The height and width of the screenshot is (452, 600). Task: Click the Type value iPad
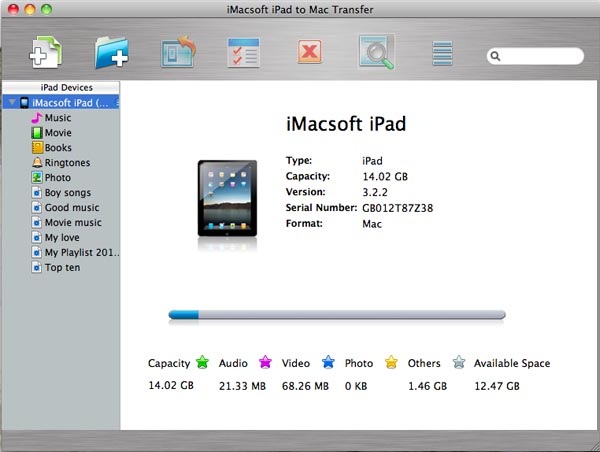pyautogui.click(x=372, y=161)
